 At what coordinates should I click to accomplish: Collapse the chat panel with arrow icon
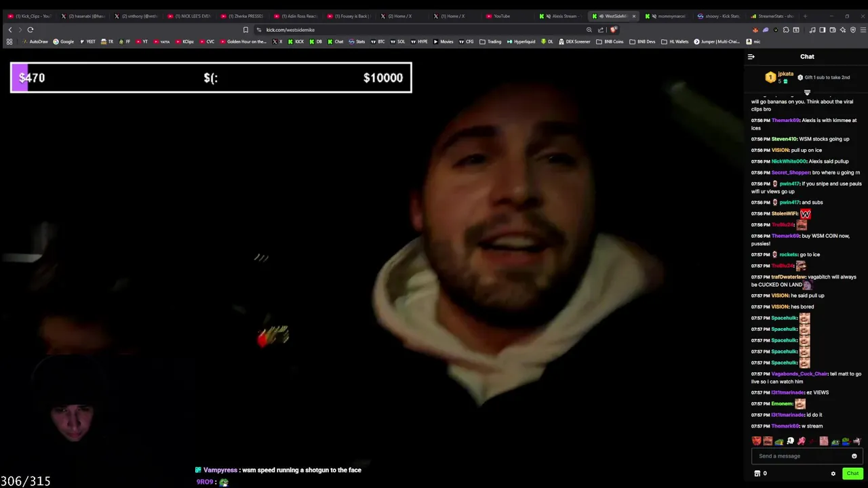click(x=751, y=57)
